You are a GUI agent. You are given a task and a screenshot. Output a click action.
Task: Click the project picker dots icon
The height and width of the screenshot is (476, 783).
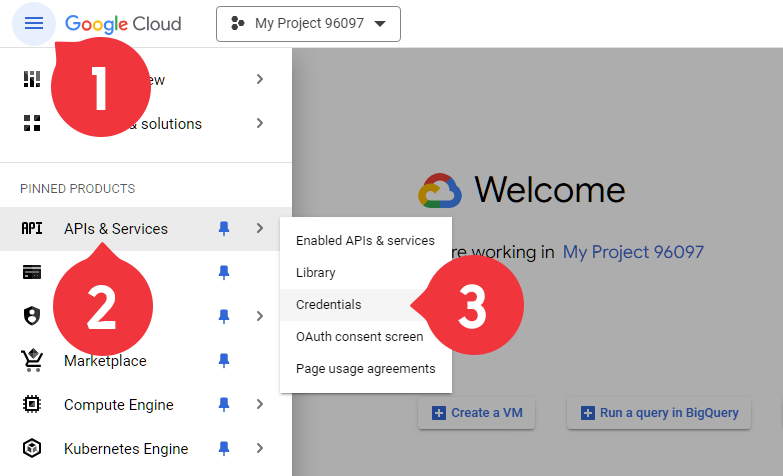(237, 23)
